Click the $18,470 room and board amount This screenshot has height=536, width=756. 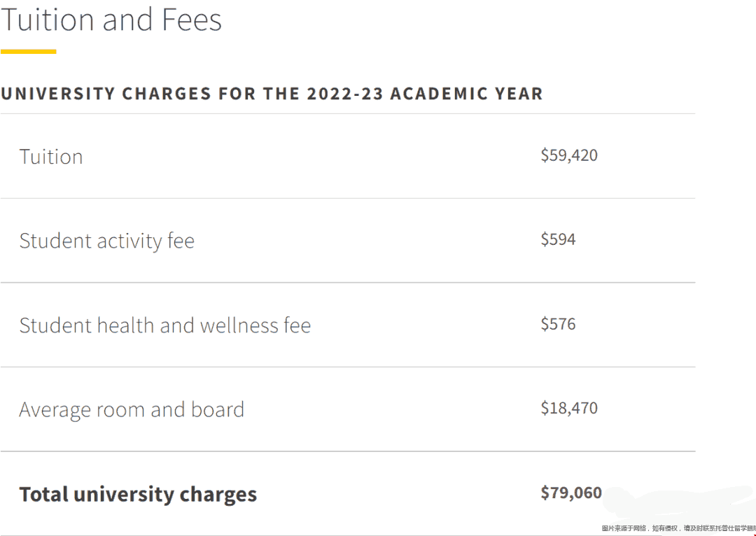pyautogui.click(x=569, y=408)
